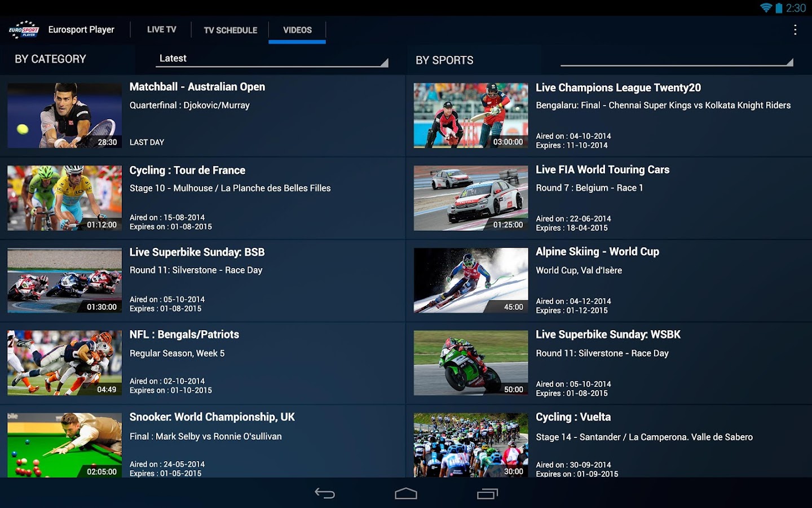Play the Cycling Vuelta thumbnail

pos(471,445)
